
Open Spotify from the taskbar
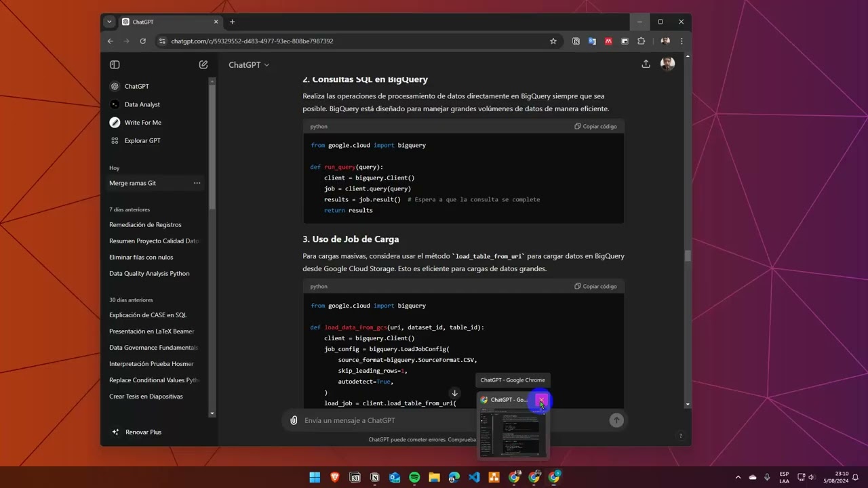click(414, 477)
